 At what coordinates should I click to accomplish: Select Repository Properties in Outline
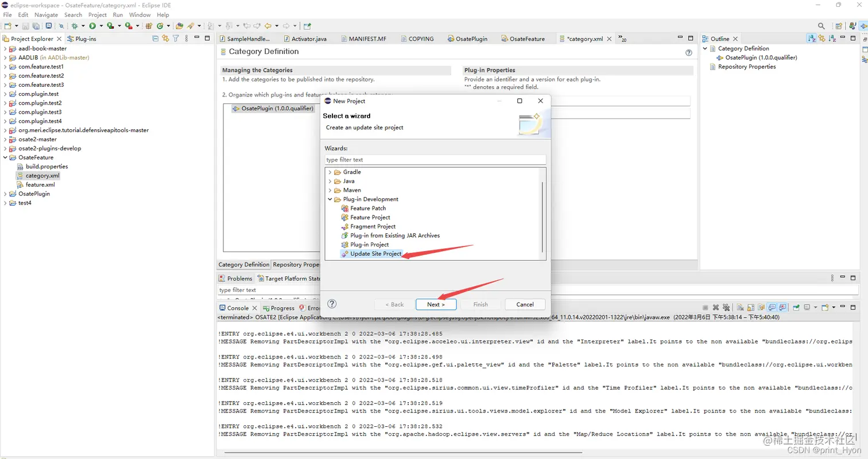click(x=747, y=67)
